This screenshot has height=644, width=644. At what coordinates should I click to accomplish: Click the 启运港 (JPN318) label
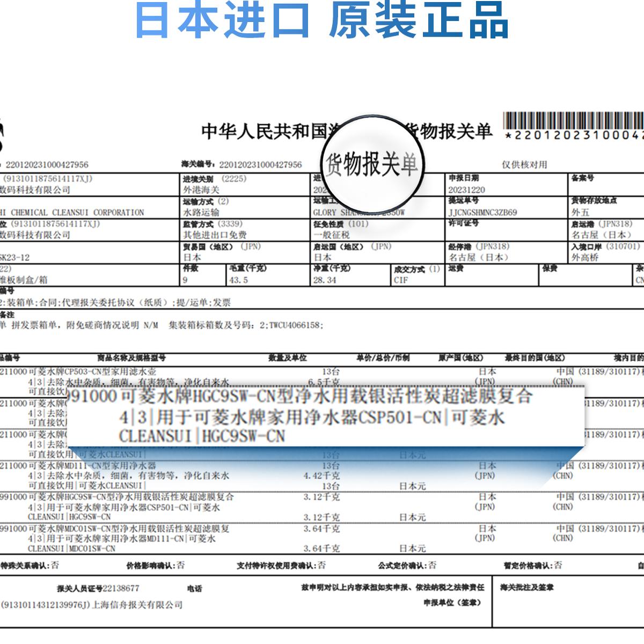click(602, 224)
